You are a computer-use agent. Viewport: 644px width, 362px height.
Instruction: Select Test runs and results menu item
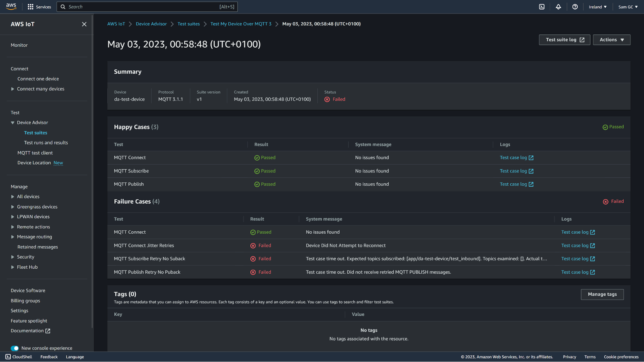pos(46,143)
